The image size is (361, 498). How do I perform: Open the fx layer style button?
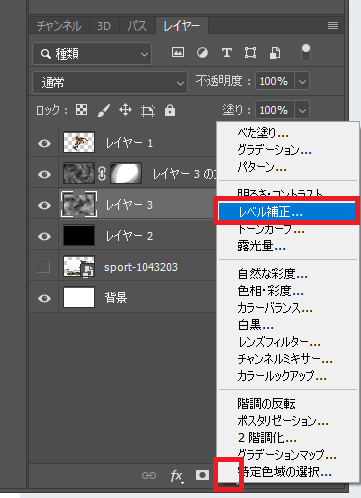(177, 476)
